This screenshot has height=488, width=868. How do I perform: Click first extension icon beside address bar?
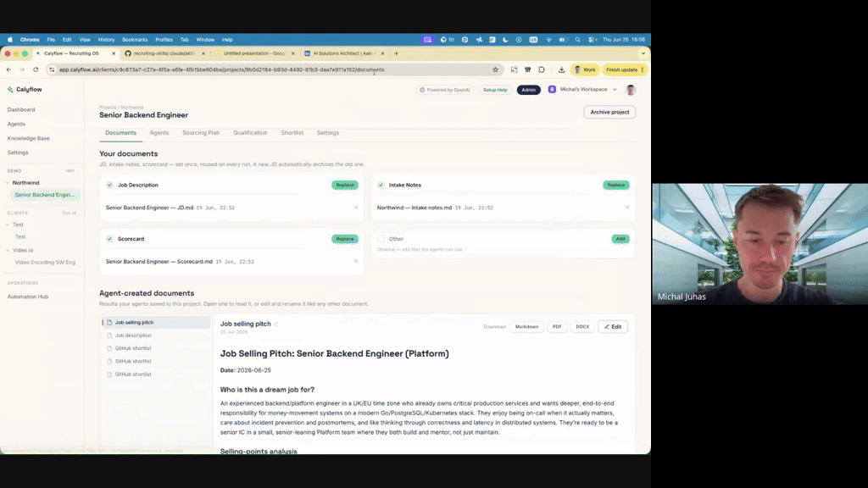tap(515, 69)
